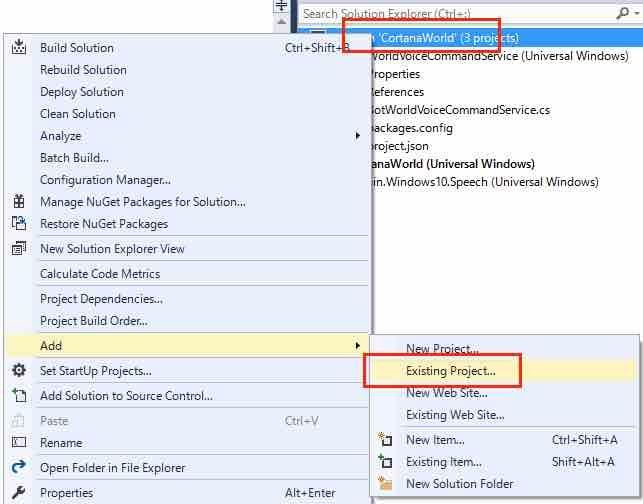This screenshot has height=504, width=643.
Task: Open Configuration Manager
Action: (x=187, y=180)
